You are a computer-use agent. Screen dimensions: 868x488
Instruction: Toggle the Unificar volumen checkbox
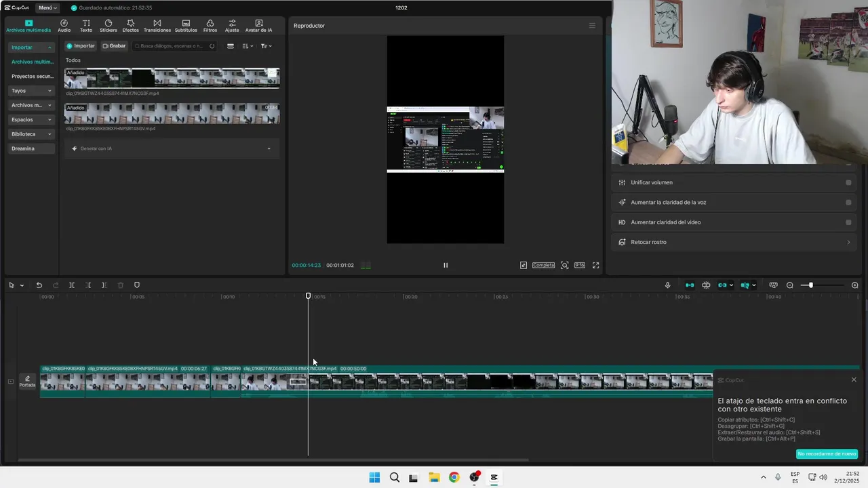coord(848,182)
